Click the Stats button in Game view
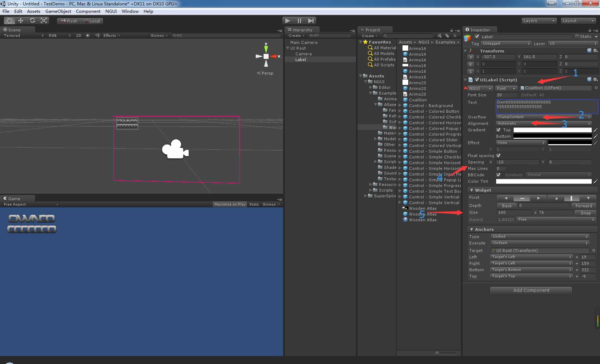600x364 pixels. (254, 204)
